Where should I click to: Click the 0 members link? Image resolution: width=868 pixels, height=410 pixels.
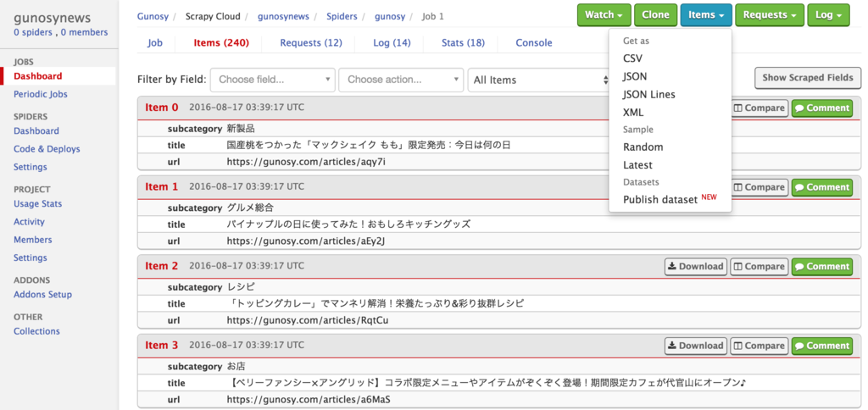84,32
